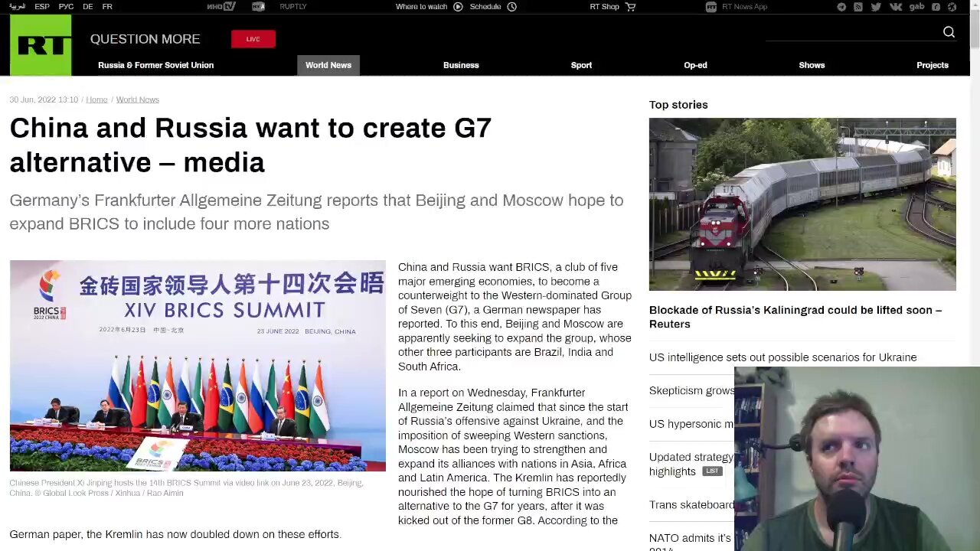Open US intelligence scenarios for Ukraine story
The image size is (980, 551).
tap(782, 357)
